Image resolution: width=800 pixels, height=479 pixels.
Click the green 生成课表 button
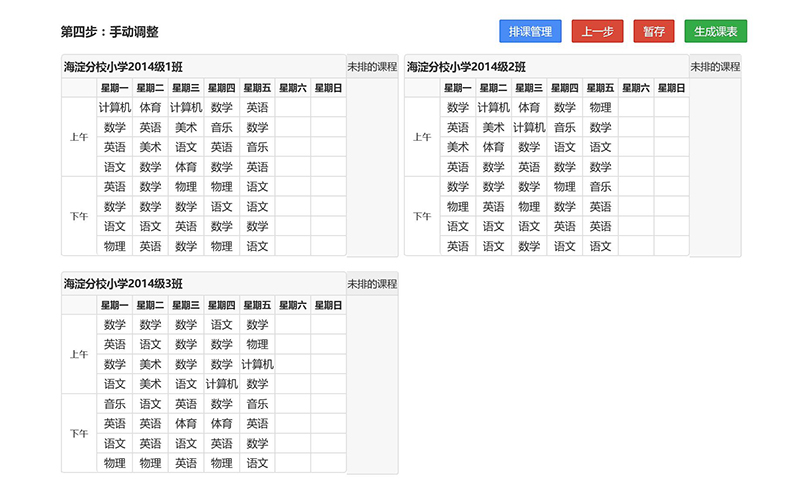[x=715, y=31]
